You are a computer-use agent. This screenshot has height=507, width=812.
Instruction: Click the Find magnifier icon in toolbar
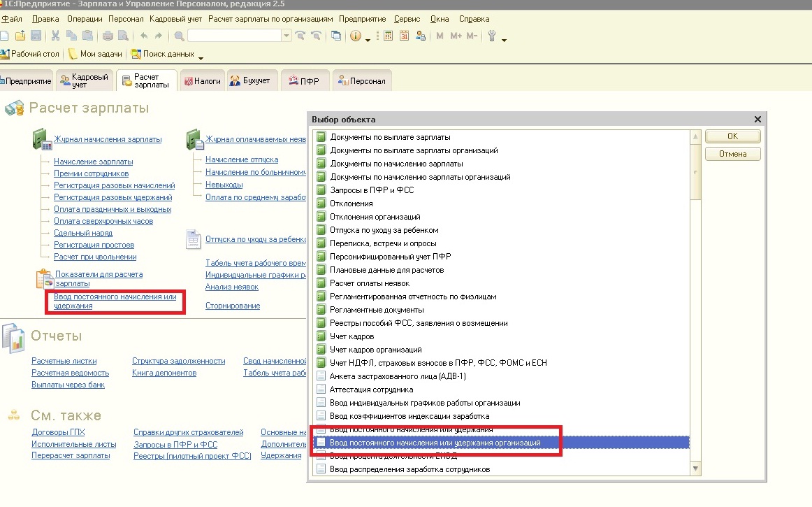(179, 36)
